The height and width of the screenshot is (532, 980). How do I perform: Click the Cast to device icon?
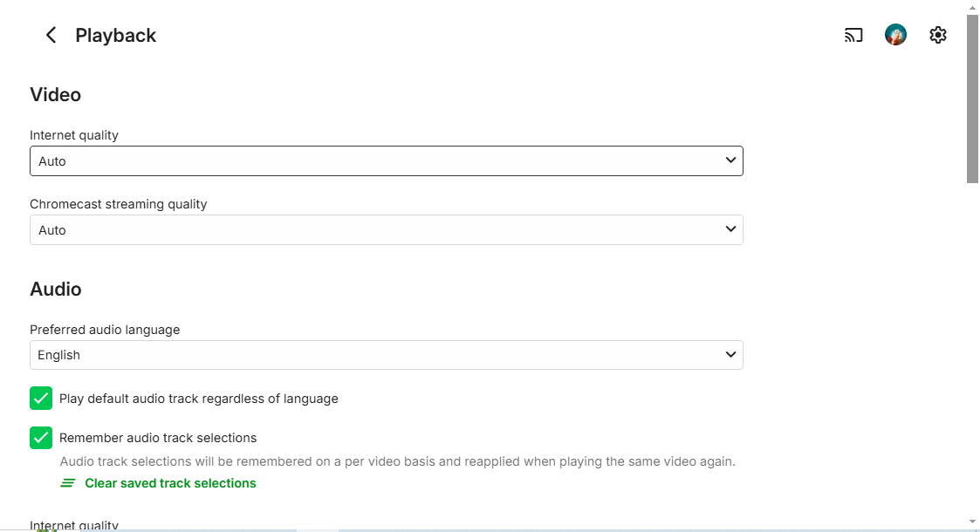853,35
